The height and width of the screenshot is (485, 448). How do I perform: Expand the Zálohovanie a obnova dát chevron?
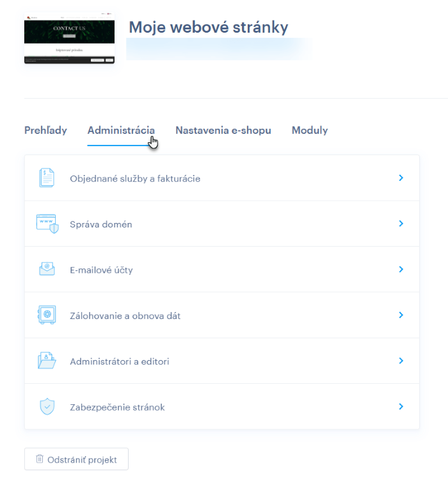click(x=401, y=315)
